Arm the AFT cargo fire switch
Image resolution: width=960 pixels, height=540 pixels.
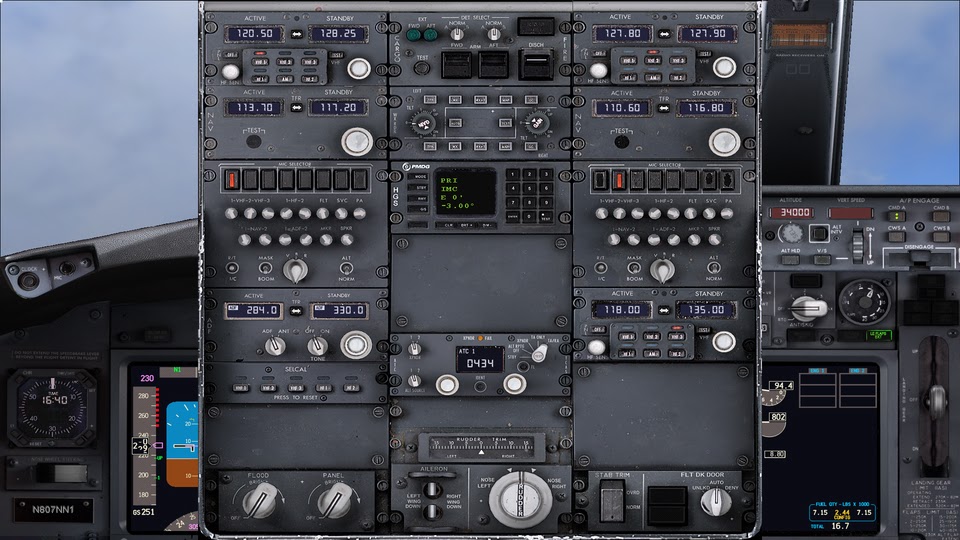(x=493, y=64)
